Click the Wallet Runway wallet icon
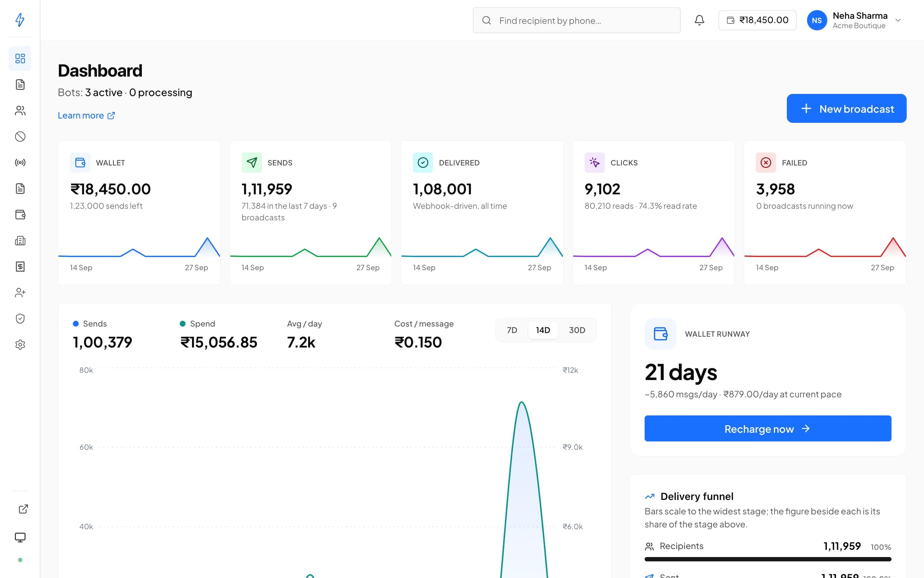This screenshot has height=578, width=924. click(660, 334)
